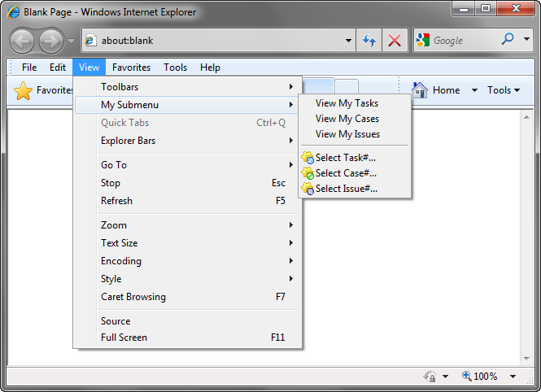Choose Stop in the View menu
Screen dimensions: 541x392
pos(188,183)
